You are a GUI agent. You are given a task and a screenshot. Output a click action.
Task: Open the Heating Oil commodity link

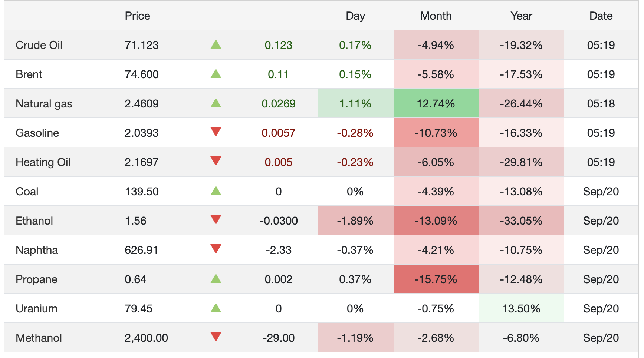(43, 162)
